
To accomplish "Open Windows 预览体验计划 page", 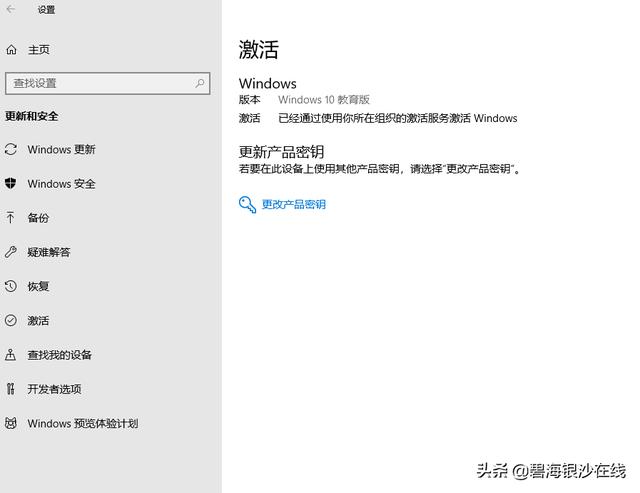I will coord(83,423).
